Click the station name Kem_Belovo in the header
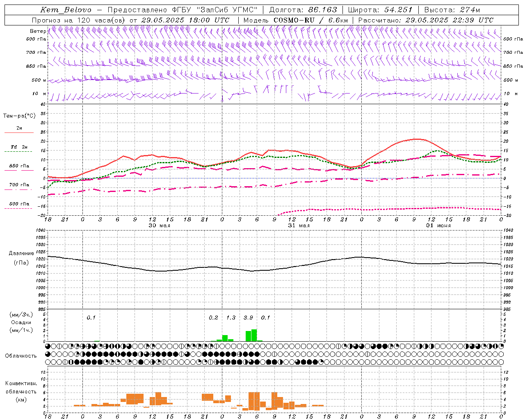This screenshot has width=525, height=420. pyautogui.click(x=66, y=10)
